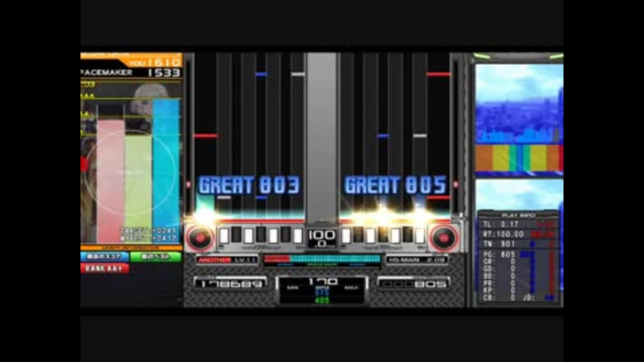Click the HS-MAIN 2.09 hi-speed label
Image resolution: width=644 pixels, height=362 pixels.
417,260
